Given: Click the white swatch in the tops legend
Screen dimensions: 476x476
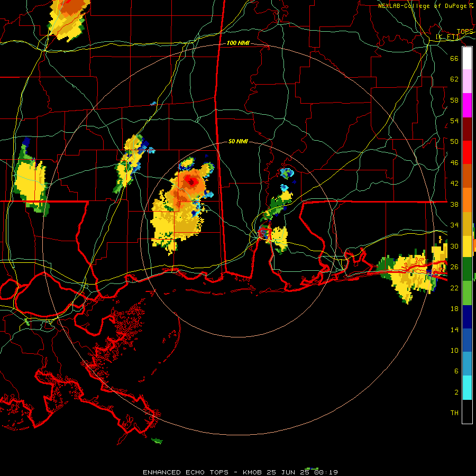Looking at the screenshot, I should point(467,58).
